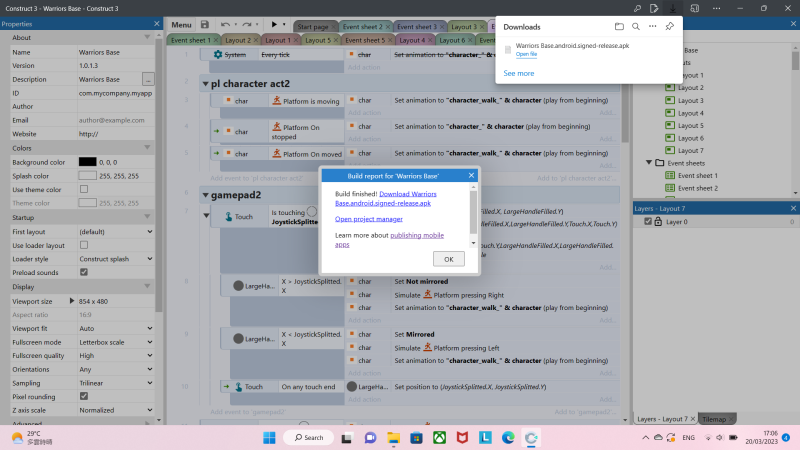This screenshot has height=450, width=800.
Task: Open Sampling dropdown
Action: point(115,383)
